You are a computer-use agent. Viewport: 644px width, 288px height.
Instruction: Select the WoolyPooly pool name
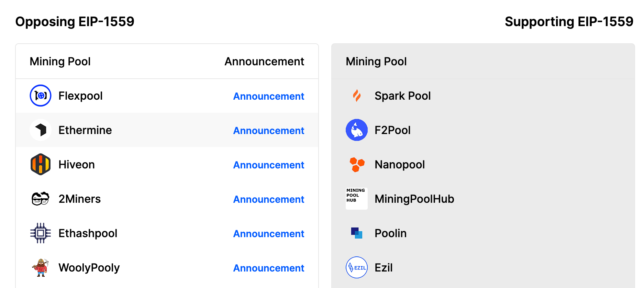pos(89,268)
